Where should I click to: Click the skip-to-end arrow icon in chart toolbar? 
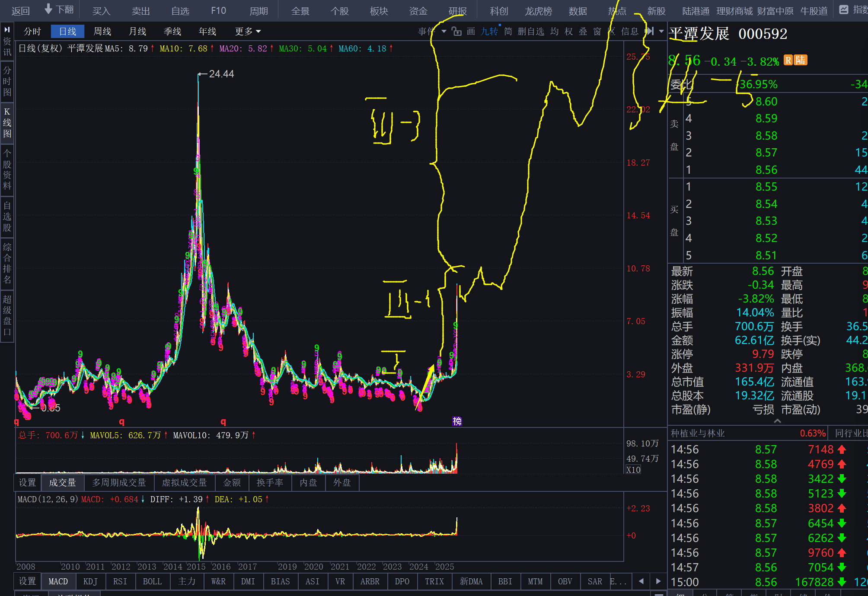(x=649, y=31)
